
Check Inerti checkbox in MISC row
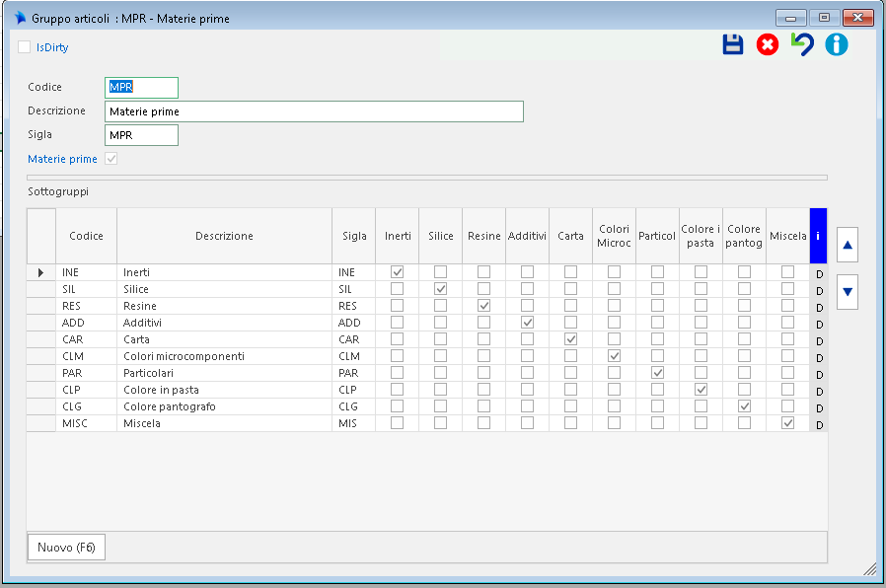[x=398, y=423]
